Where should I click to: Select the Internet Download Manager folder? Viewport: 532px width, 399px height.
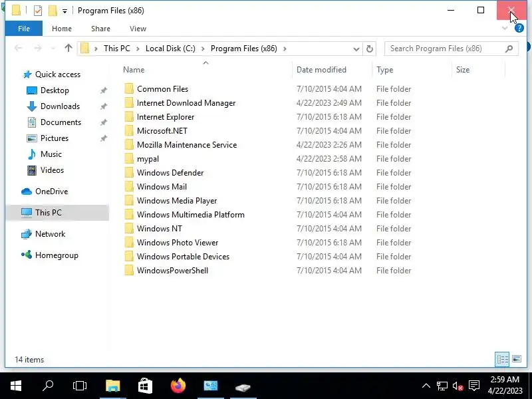(x=186, y=103)
